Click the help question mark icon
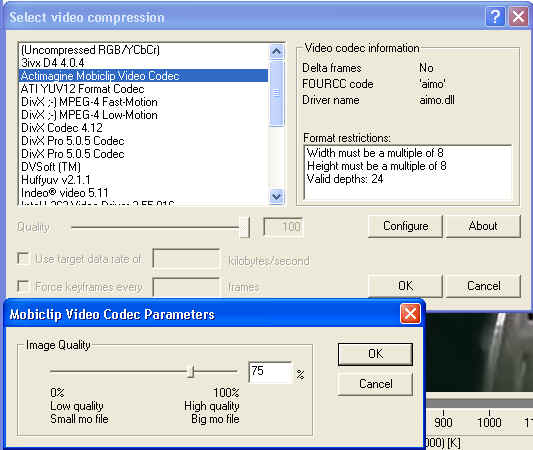Image resolution: width=533 pixels, height=450 pixels. [x=495, y=16]
